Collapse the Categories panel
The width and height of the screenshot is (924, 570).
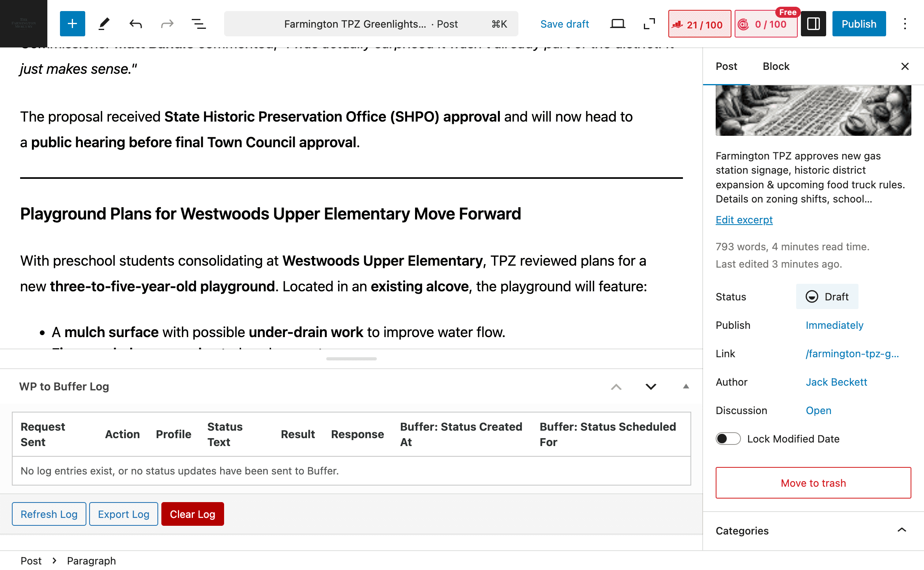click(x=813, y=531)
